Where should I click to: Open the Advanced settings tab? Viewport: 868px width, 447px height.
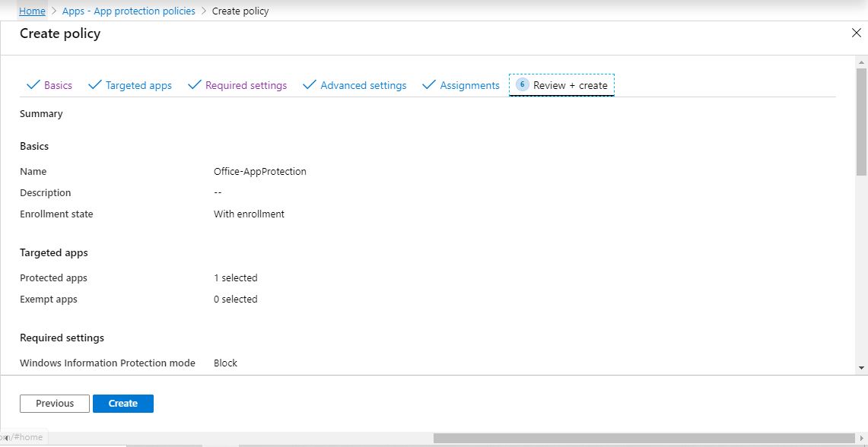pos(364,85)
